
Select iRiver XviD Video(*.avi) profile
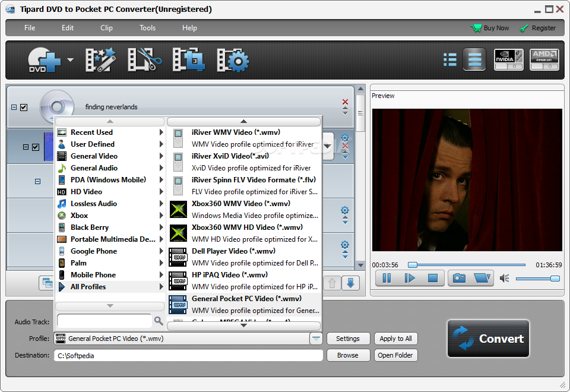click(244, 162)
